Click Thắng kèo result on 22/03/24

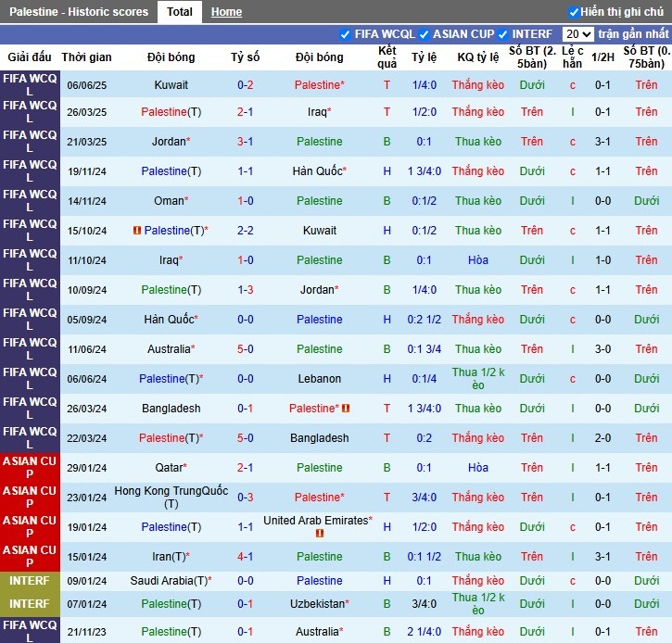(x=478, y=438)
